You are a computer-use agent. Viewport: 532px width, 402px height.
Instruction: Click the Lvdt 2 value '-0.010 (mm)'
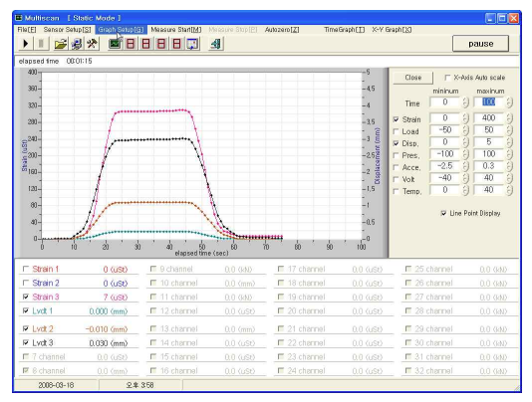[107, 329]
